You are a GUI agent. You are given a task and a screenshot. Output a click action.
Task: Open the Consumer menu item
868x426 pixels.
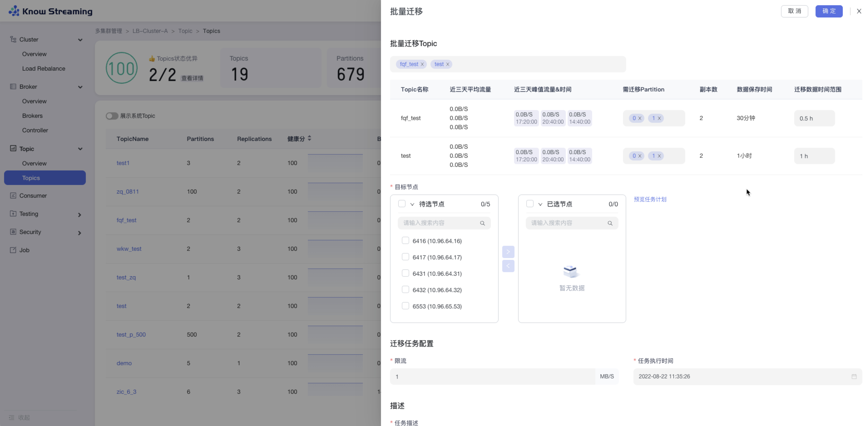pyautogui.click(x=33, y=196)
